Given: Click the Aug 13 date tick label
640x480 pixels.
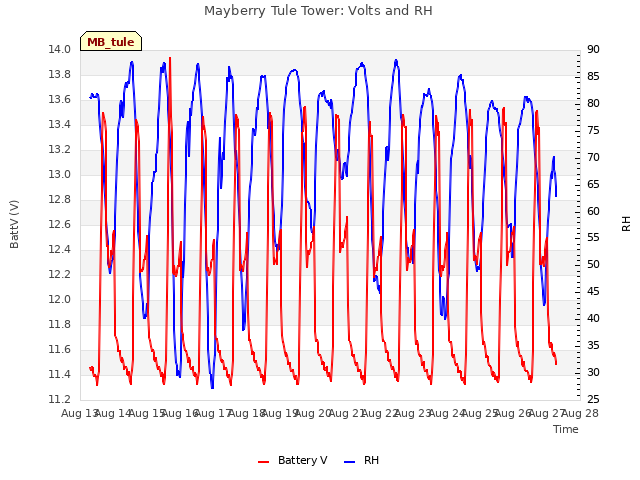Looking at the screenshot, I should [80, 413].
